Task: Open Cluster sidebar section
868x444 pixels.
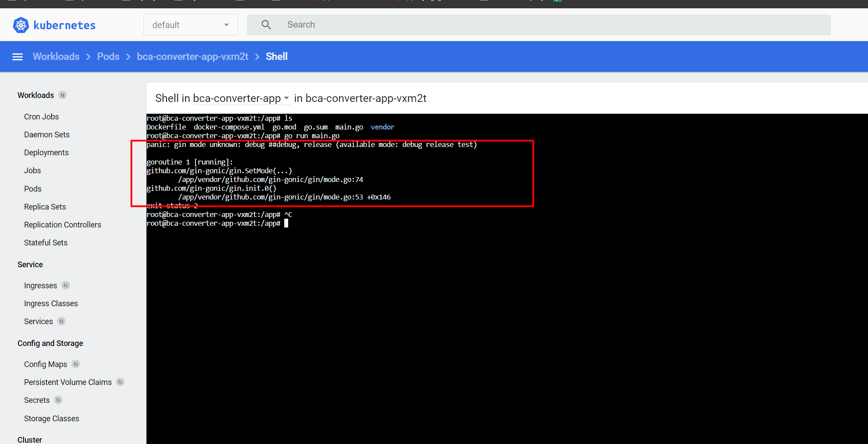Action: tap(30, 440)
